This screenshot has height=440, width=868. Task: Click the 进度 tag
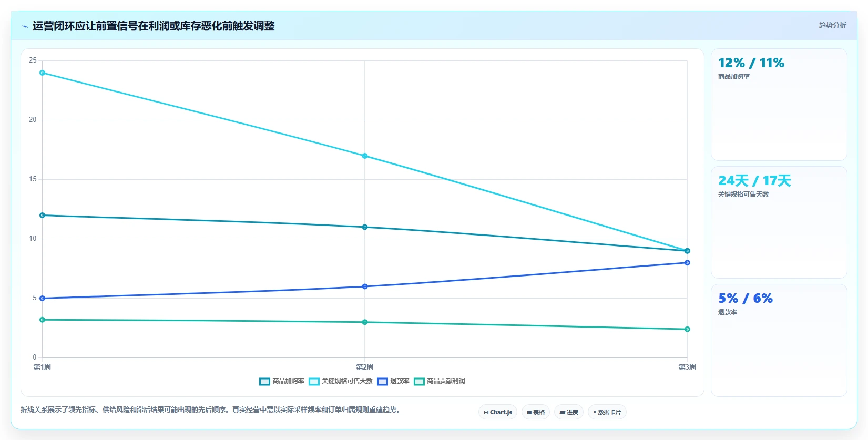[x=569, y=412]
